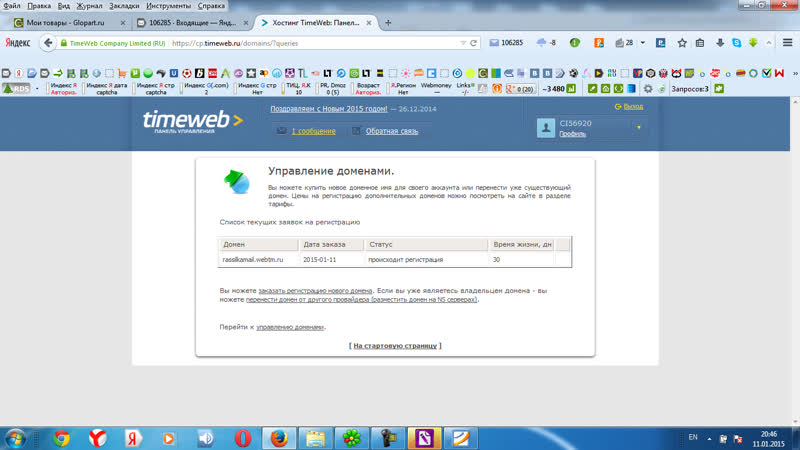Open the Журнал menu
The image size is (800, 450).
[89, 6]
